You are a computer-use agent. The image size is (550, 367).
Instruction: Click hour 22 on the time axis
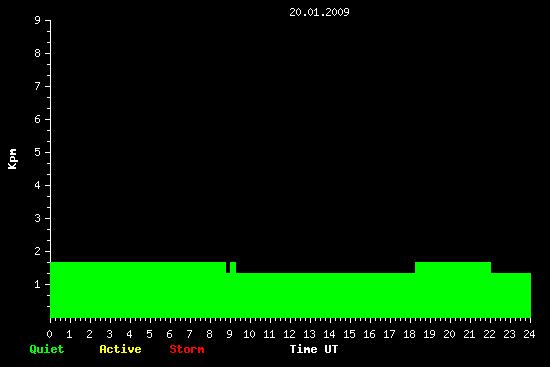(x=489, y=334)
